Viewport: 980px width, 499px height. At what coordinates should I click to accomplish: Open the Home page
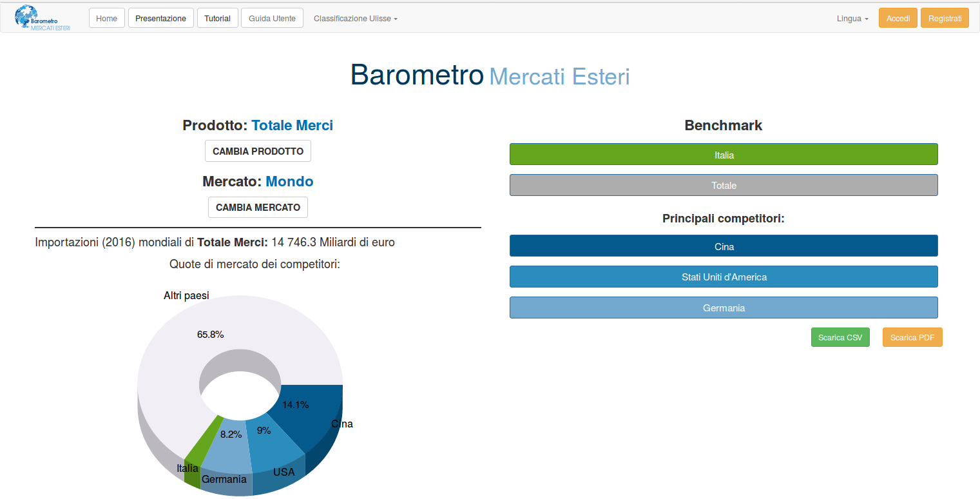pyautogui.click(x=106, y=17)
